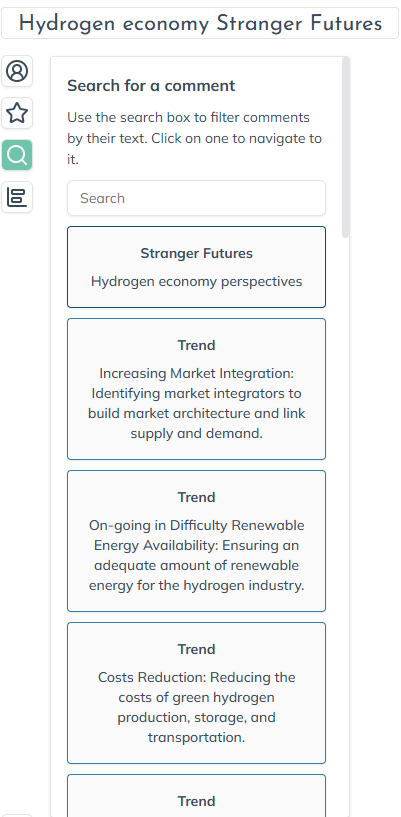Open the Renewable Energy Availability trend card
Viewport: 401px width, 817px height.
tap(196, 541)
